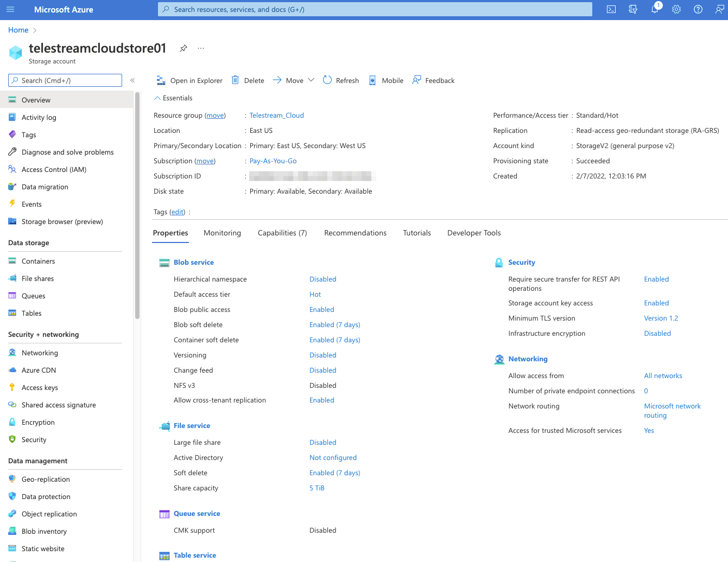Go to the Home breadcrumb
Viewport: 728px width, 562px height.
pyautogui.click(x=18, y=30)
